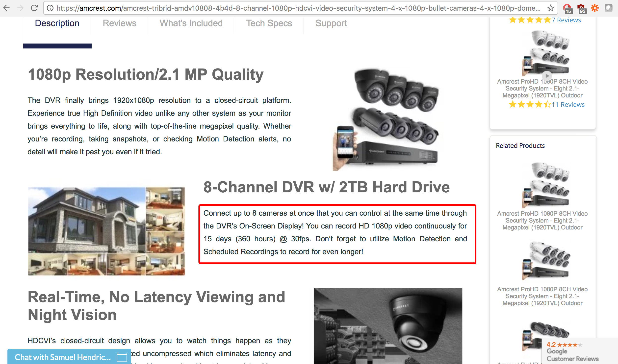Open product title above 11 Reviews
This screenshot has width=618, height=364.
[542, 88]
